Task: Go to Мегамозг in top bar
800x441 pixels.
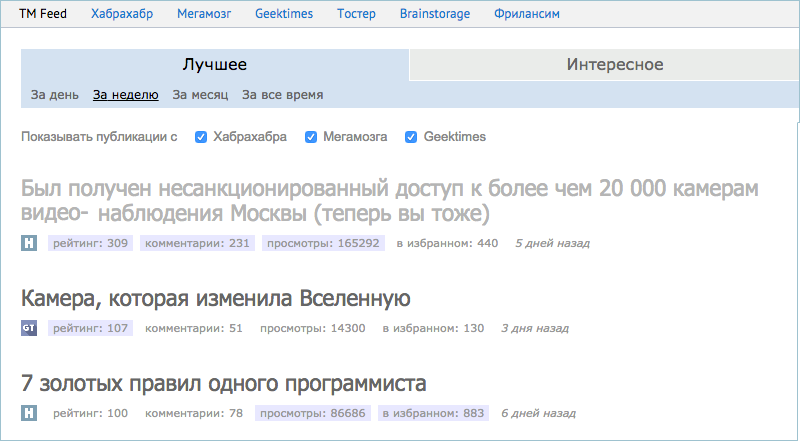Action: pyautogui.click(x=204, y=14)
